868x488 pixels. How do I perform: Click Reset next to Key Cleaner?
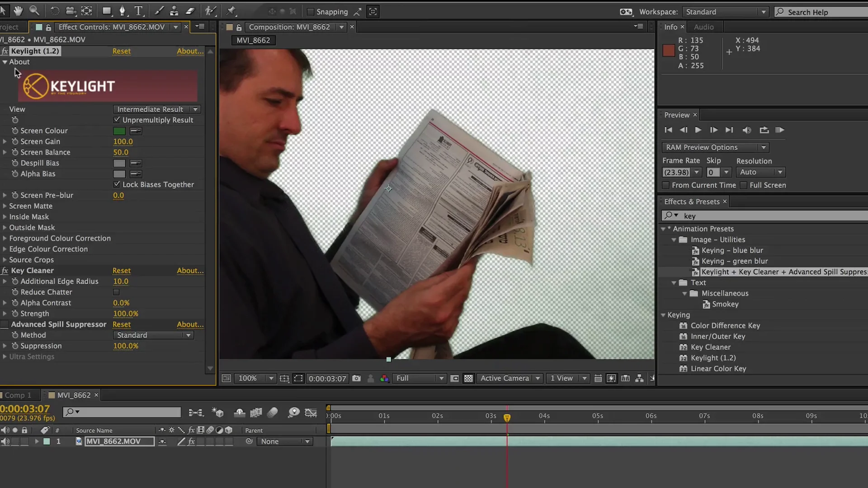pyautogui.click(x=121, y=270)
